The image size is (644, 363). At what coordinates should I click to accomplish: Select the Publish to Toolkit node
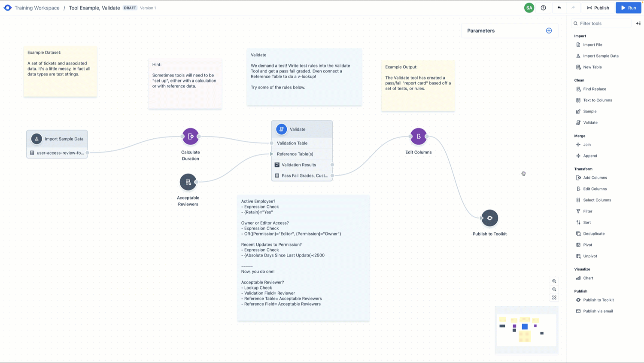click(489, 218)
